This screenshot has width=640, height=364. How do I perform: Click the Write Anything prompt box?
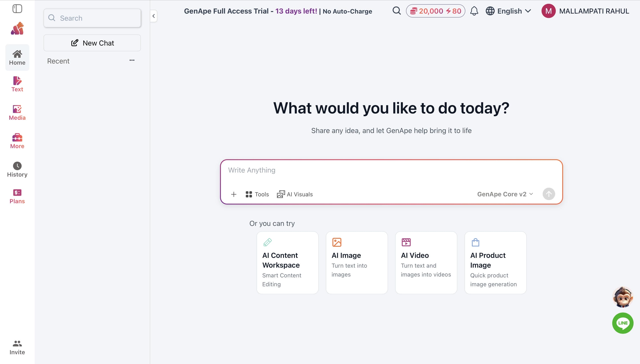pos(391,170)
